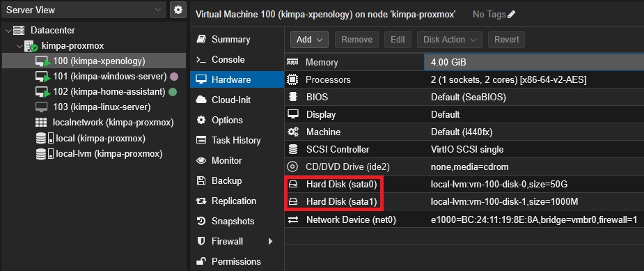The image size is (644, 271).
Task: Open the Monitor tab
Action: (237, 160)
